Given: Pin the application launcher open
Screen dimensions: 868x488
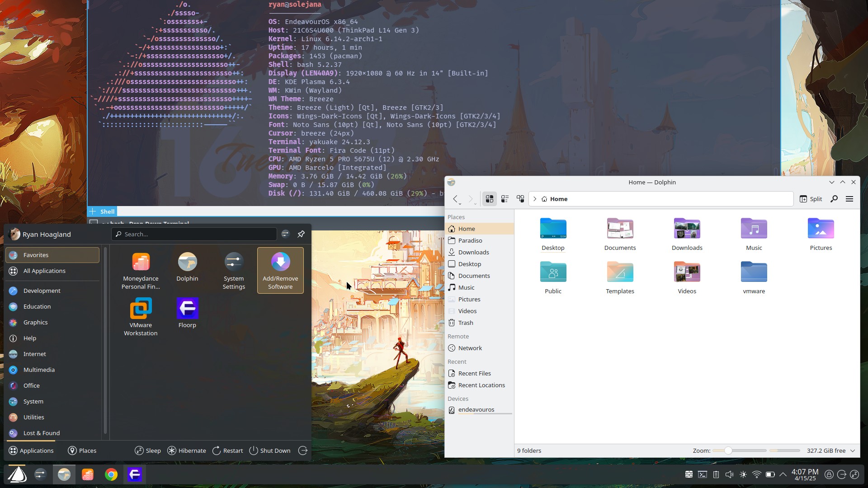Looking at the screenshot, I should click(x=301, y=234).
